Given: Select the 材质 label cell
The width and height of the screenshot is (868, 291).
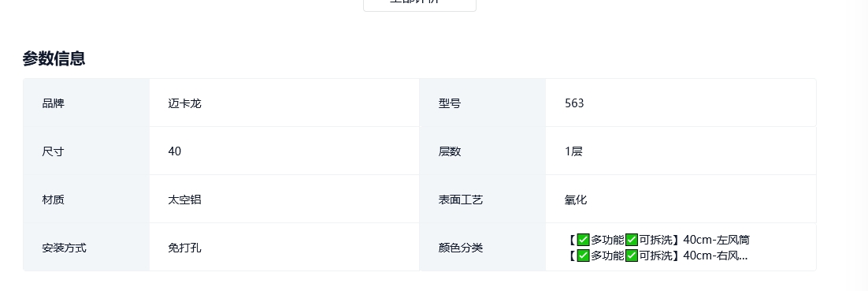Looking at the screenshot, I should pyautogui.click(x=87, y=200).
